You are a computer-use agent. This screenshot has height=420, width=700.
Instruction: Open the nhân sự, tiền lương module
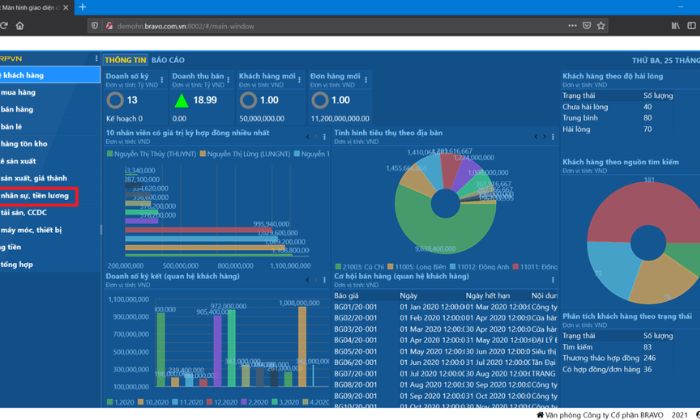coord(50,195)
